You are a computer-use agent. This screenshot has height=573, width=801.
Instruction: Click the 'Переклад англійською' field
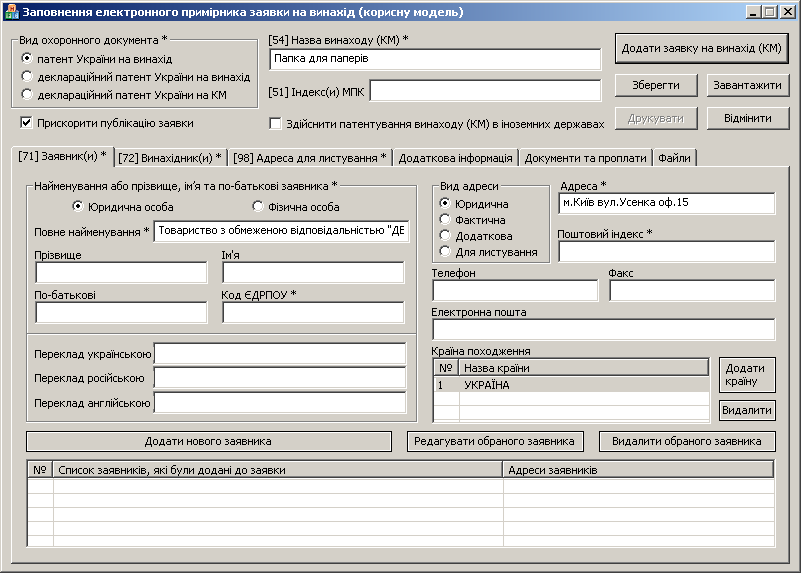[280, 402]
